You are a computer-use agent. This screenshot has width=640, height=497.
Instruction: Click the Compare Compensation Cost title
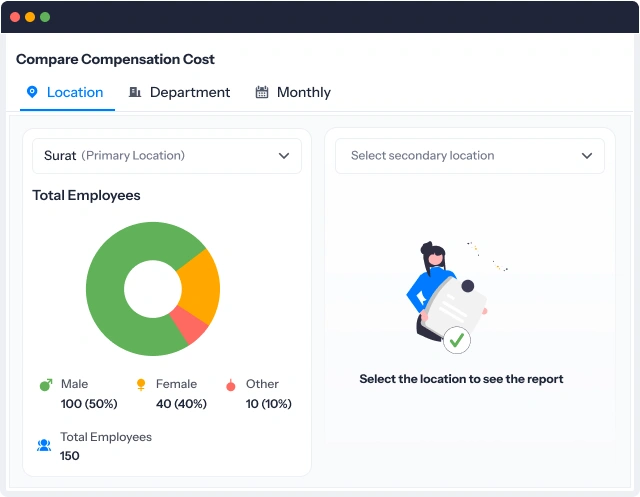(115, 60)
